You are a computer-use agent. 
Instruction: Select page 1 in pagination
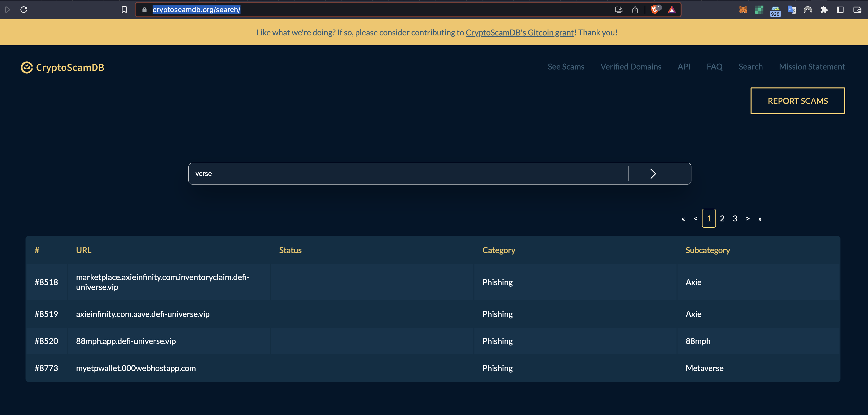coord(709,218)
